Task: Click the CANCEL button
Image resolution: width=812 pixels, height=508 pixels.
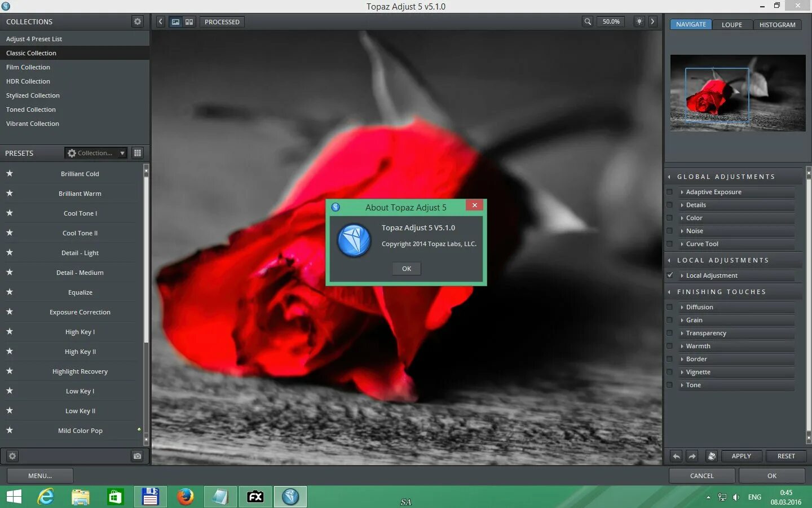Action: (x=701, y=476)
